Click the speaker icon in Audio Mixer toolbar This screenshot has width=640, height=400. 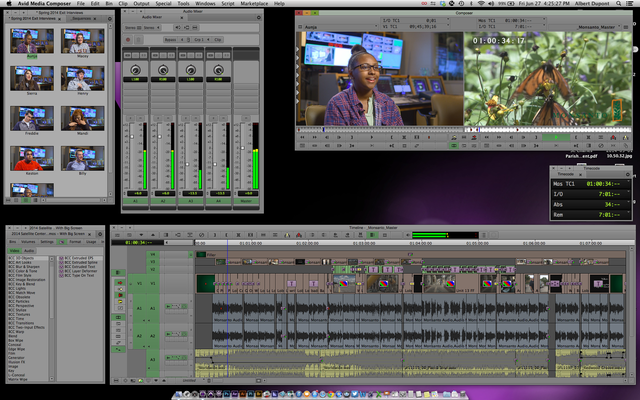tap(178, 27)
